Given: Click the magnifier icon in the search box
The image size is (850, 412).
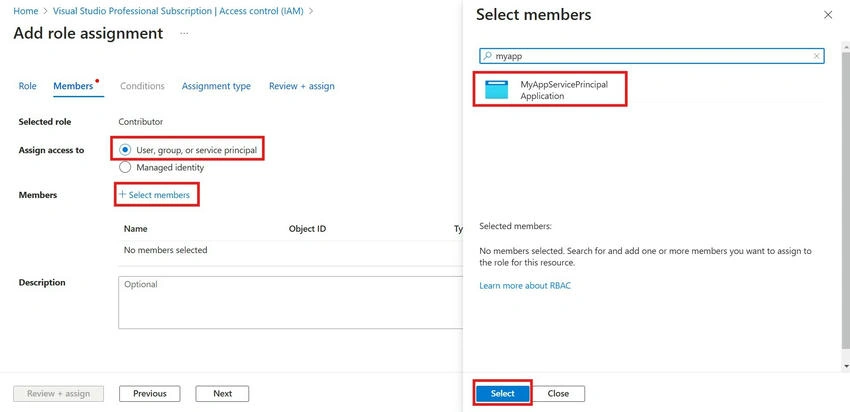Looking at the screenshot, I should click(487, 56).
